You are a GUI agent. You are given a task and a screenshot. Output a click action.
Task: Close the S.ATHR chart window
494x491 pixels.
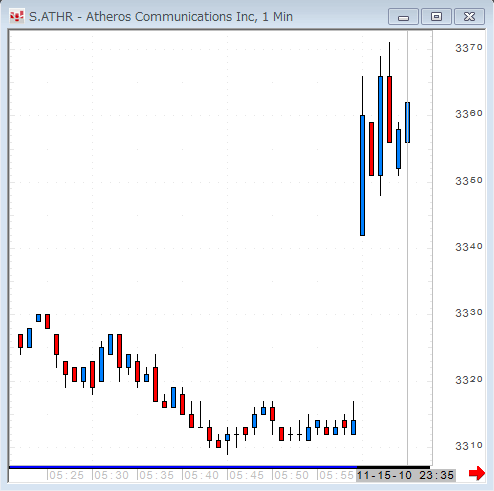(469, 17)
